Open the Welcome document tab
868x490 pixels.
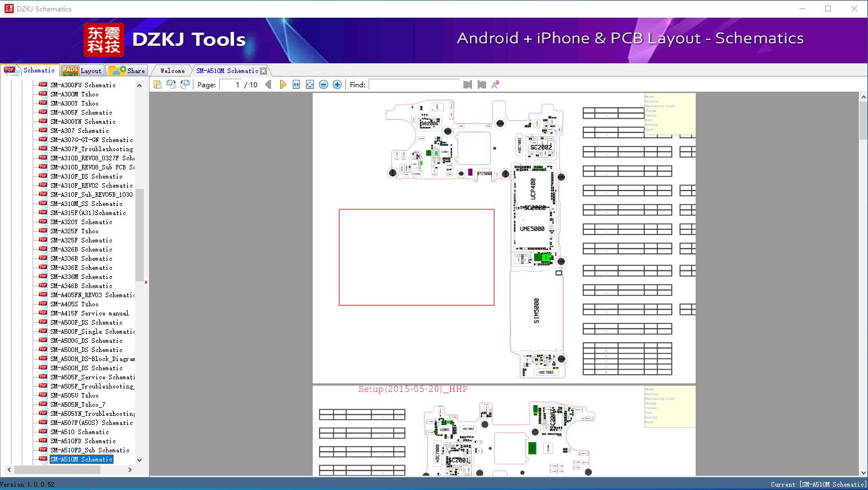point(172,71)
